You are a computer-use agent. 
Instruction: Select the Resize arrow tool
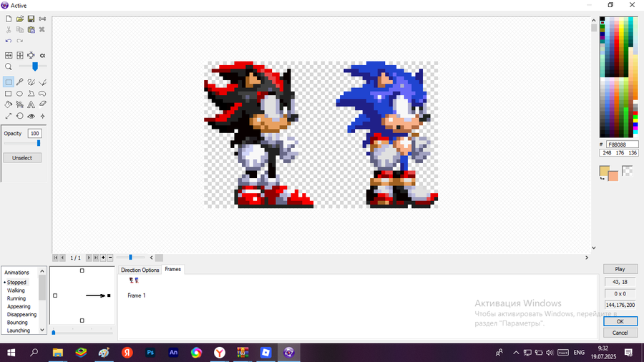tap(9, 116)
